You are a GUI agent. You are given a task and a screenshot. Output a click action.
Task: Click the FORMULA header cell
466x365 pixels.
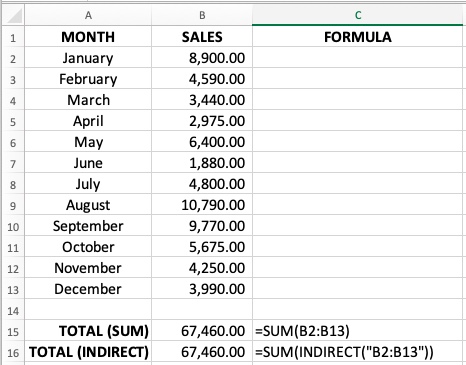pyautogui.click(x=358, y=37)
